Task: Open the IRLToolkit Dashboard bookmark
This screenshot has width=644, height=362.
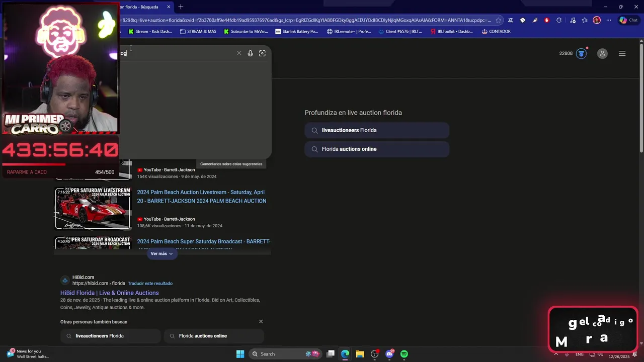Action: (452, 31)
